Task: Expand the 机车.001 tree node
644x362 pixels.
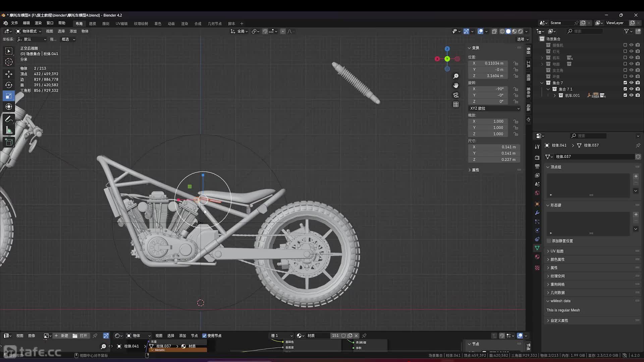Action: (x=554, y=96)
